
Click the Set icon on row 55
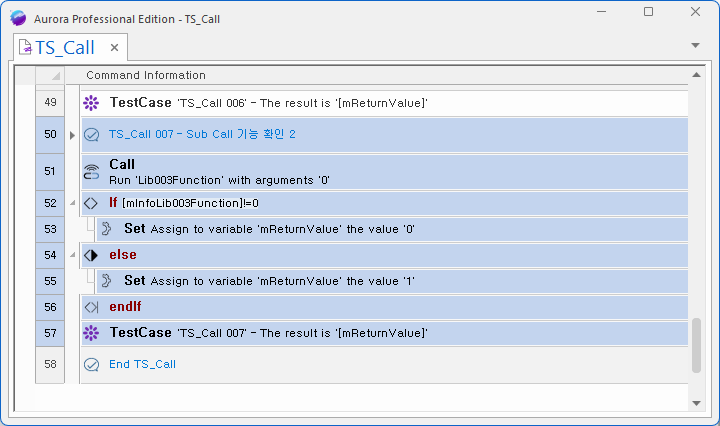tap(106, 280)
